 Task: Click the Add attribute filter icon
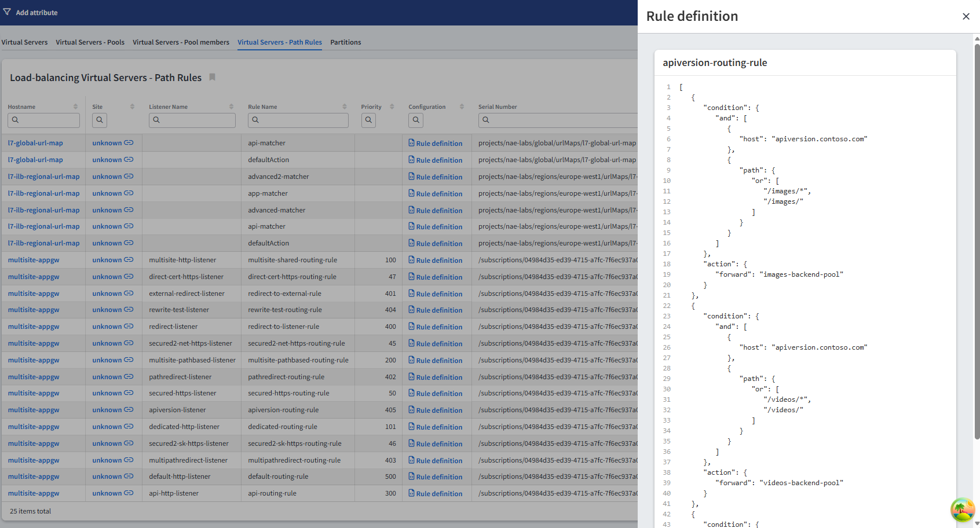point(7,12)
